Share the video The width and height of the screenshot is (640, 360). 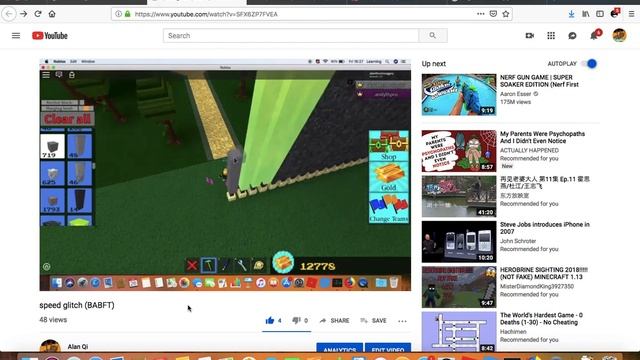(334, 320)
